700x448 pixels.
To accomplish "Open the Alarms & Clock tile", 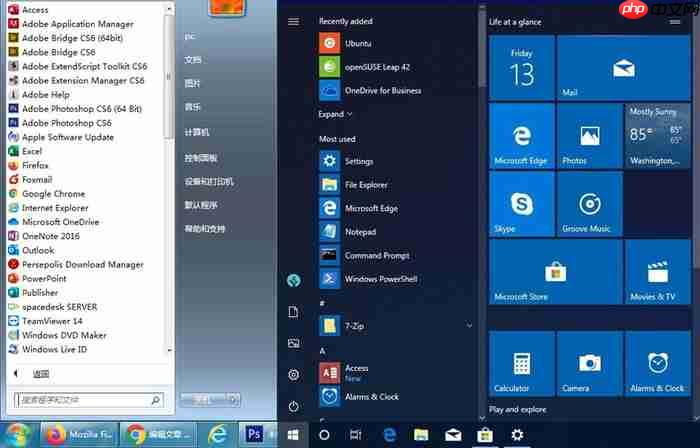I will point(658,364).
